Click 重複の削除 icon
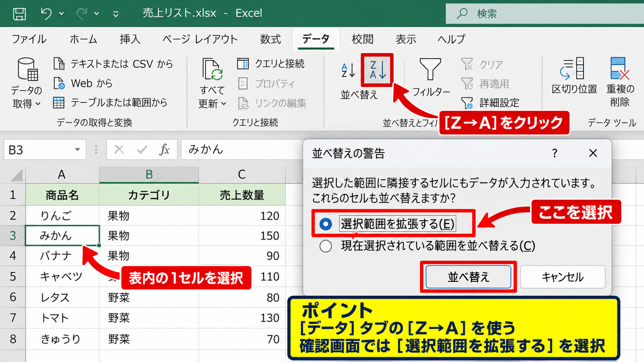The width and height of the screenshot is (644, 362). 620,68
